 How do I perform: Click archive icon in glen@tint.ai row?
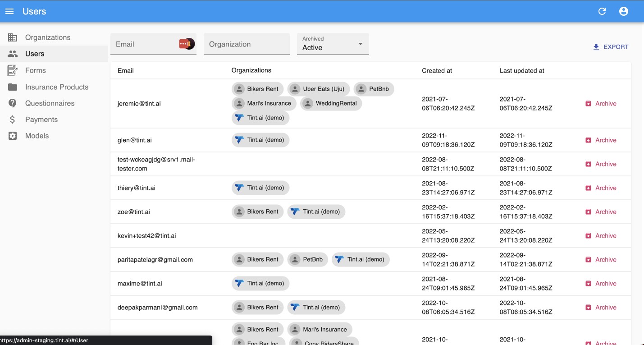[x=588, y=140]
